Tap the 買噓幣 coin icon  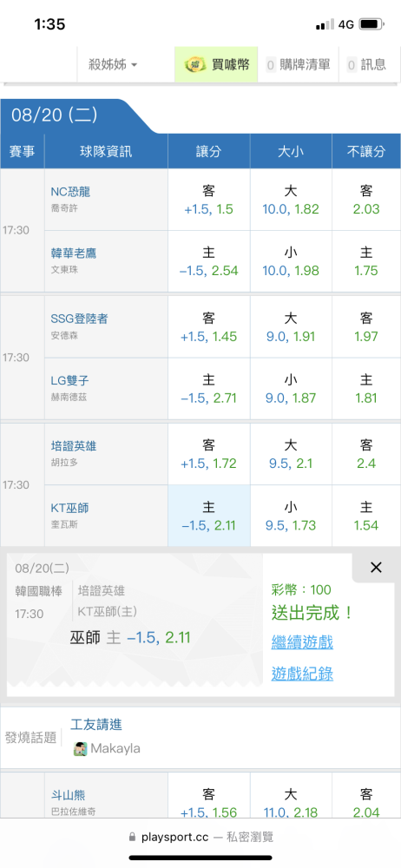[195, 65]
